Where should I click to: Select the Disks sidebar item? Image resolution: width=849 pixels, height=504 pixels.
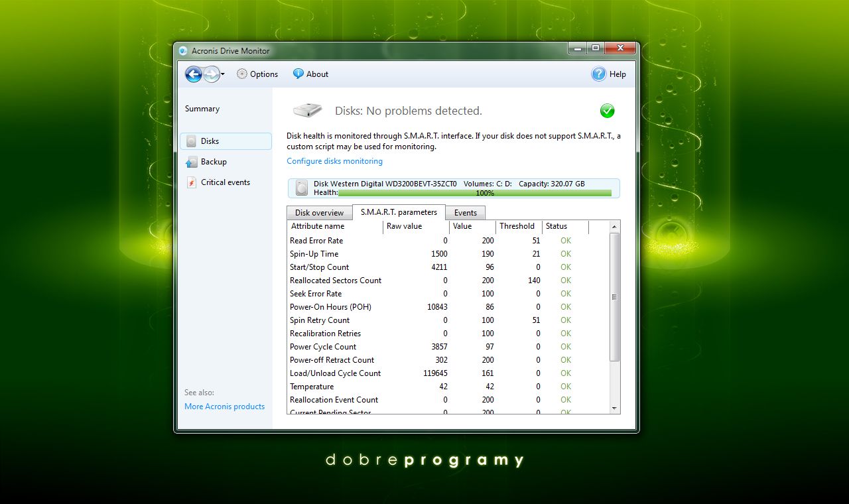click(x=226, y=141)
